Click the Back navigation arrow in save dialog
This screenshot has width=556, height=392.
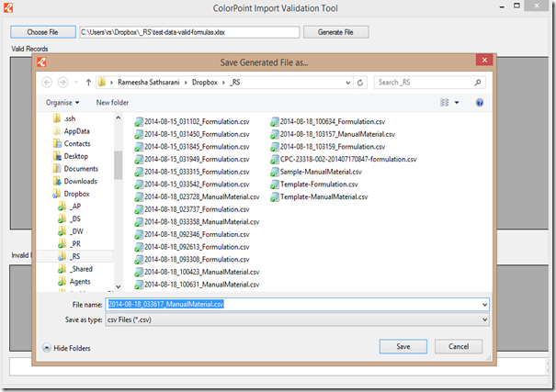[47, 83]
